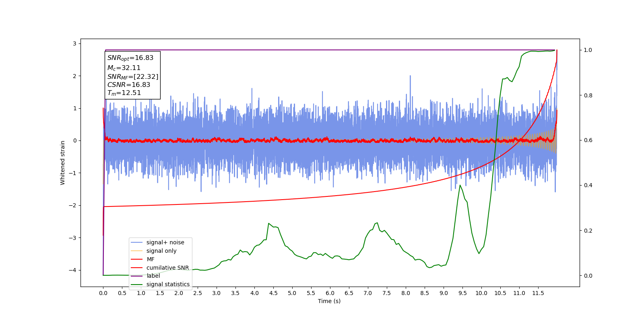The height and width of the screenshot is (322, 644).
Task: Click the 10.5 tick on time axis
Action: click(x=500, y=293)
